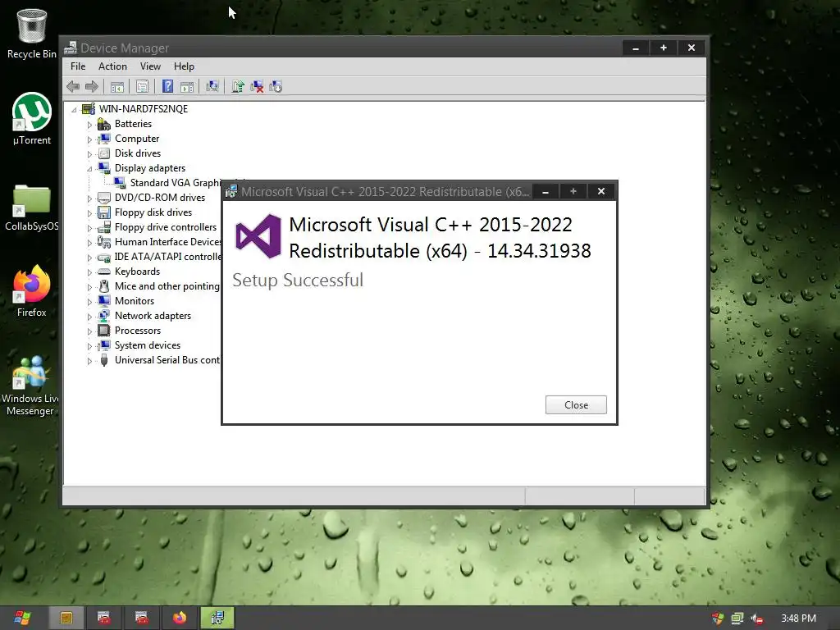Click the yellow file manager taskbar icon
The height and width of the screenshot is (630, 840).
[66, 618]
